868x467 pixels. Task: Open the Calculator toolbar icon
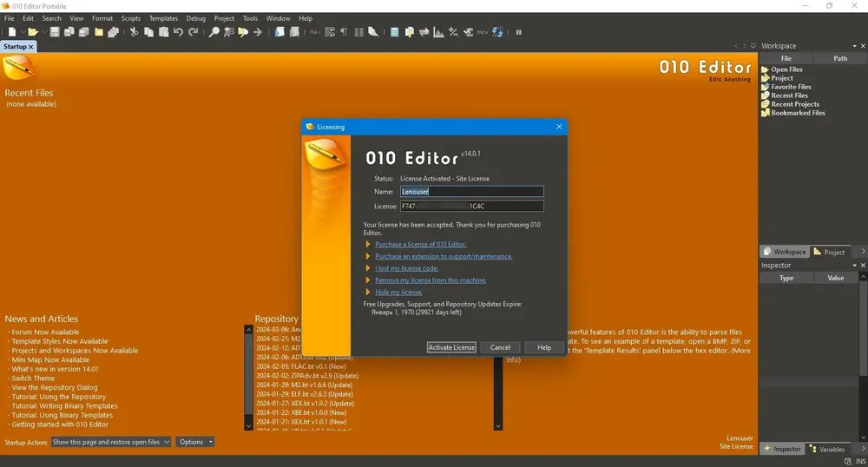[394, 32]
